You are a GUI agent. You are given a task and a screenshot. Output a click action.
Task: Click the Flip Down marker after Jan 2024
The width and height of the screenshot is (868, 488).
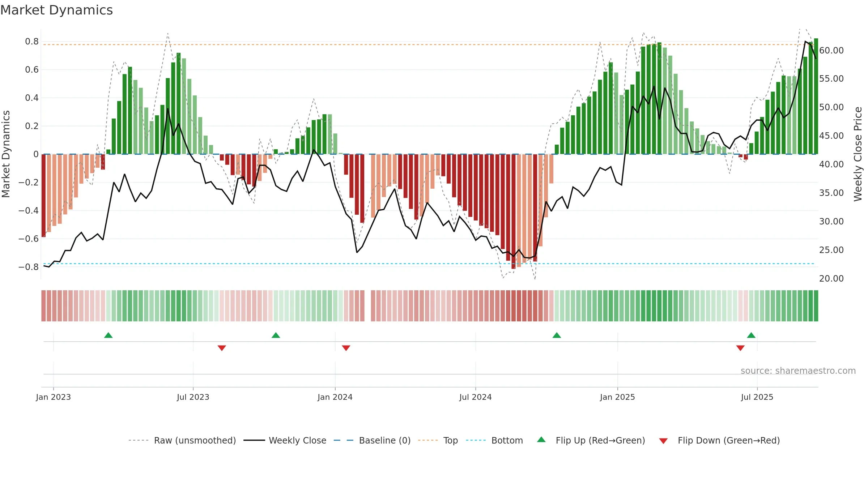[x=346, y=348]
